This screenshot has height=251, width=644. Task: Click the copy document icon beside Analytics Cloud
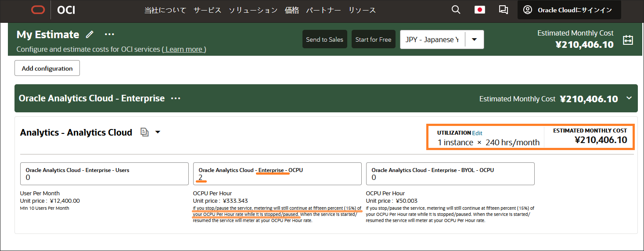pos(144,132)
